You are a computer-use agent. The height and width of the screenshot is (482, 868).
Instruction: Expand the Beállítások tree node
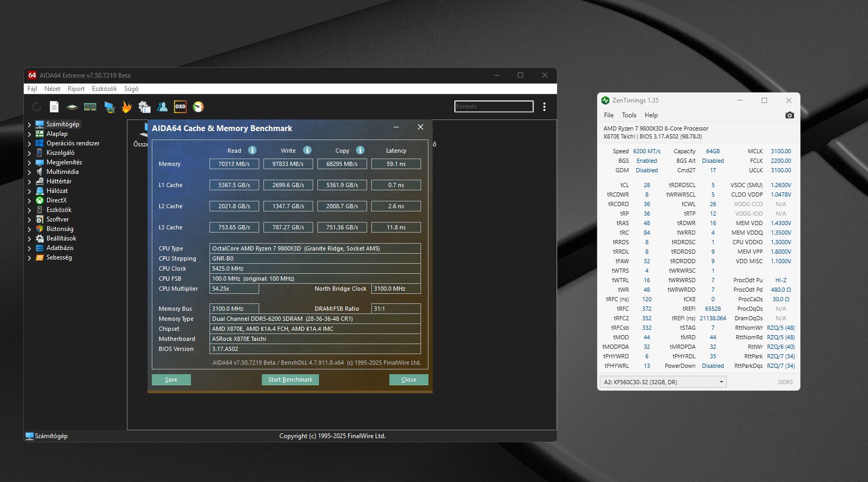[29, 239]
